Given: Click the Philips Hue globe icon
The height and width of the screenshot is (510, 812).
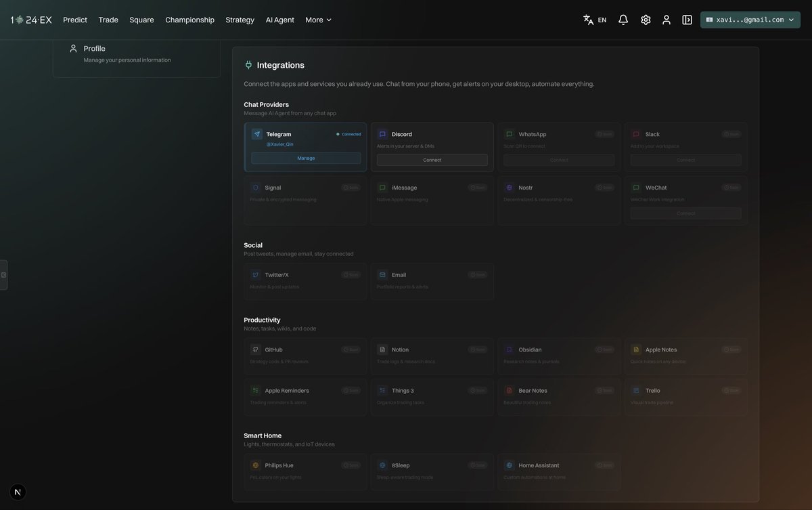Looking at the screenshot, I should [256, 465].
